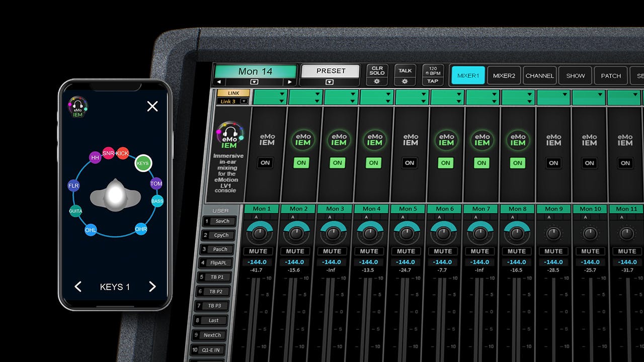The image size is (644, 362).
Task: Select the TOM node on the phone circle
Action: 156,184
